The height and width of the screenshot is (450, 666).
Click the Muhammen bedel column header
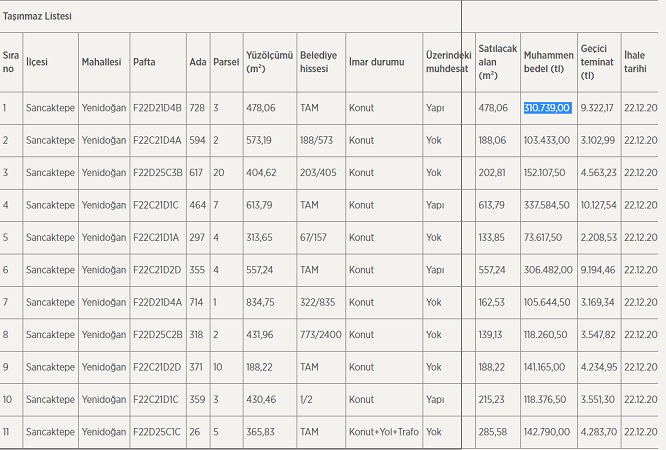pos(548,62)
